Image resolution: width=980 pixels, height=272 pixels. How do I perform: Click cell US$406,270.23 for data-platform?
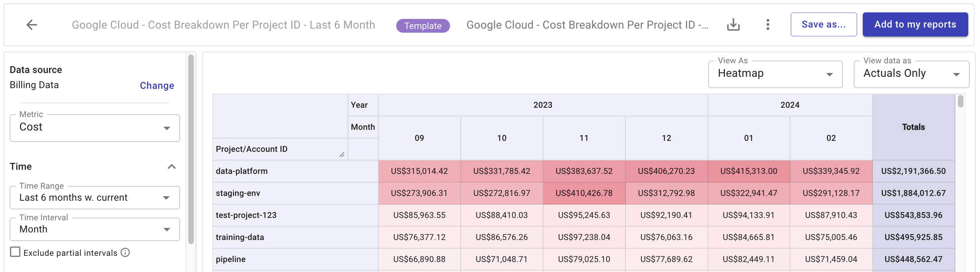(x=667, y=171)
